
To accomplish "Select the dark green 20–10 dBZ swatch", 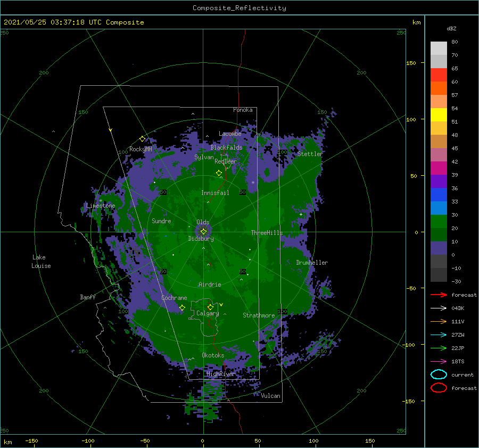I will (x=439, y=234).
